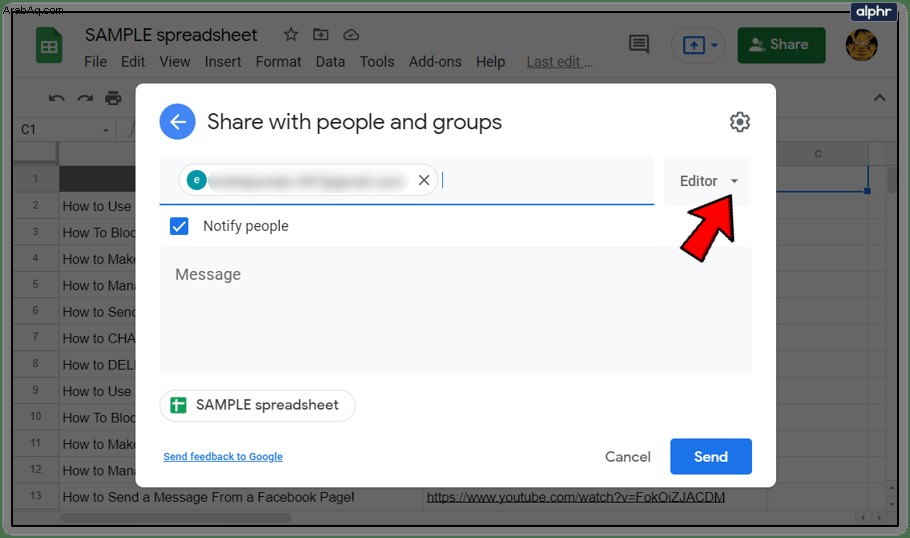Open the Editor role dropdown
This screenshot has width=910, height=538.
coord(707,181)
